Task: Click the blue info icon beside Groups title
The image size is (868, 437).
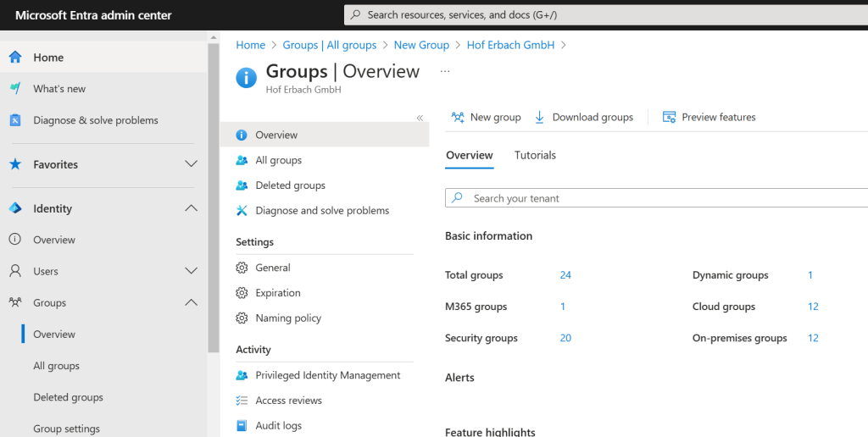Action: coord(247,78)
